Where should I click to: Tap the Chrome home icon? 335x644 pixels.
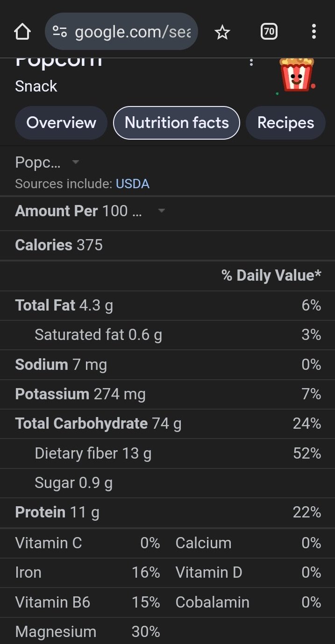click(x=22, y=32)
